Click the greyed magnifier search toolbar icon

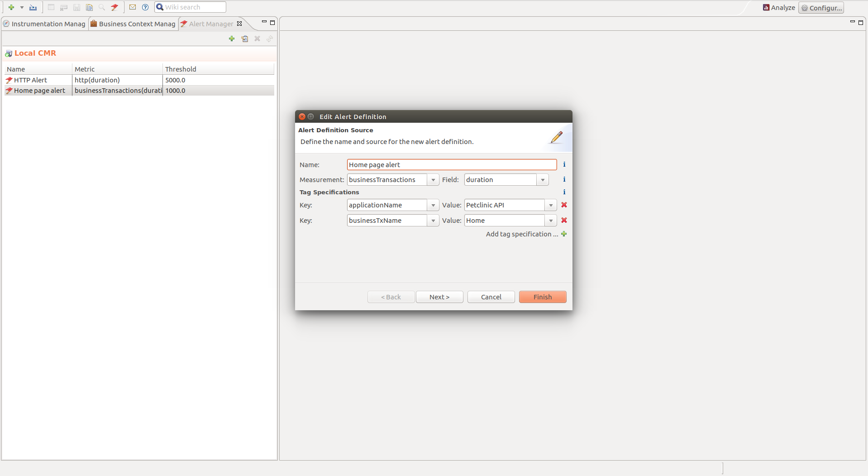pos(102,7)
